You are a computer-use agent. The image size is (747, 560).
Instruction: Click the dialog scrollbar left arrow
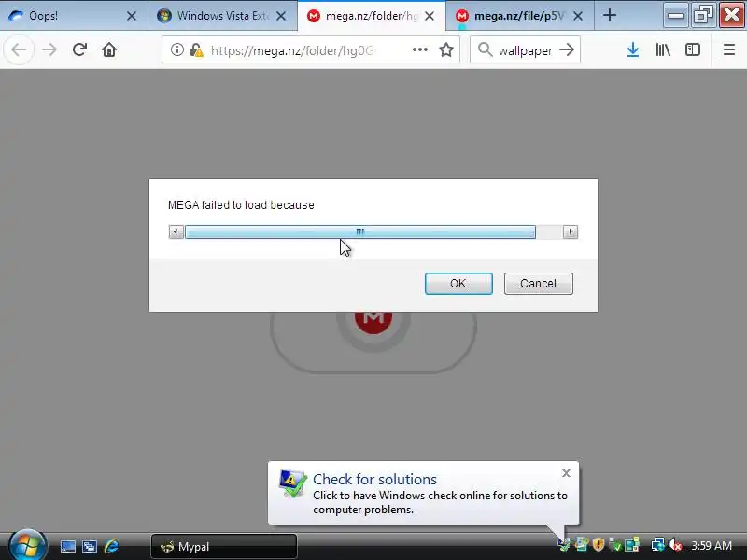[176, 231]
